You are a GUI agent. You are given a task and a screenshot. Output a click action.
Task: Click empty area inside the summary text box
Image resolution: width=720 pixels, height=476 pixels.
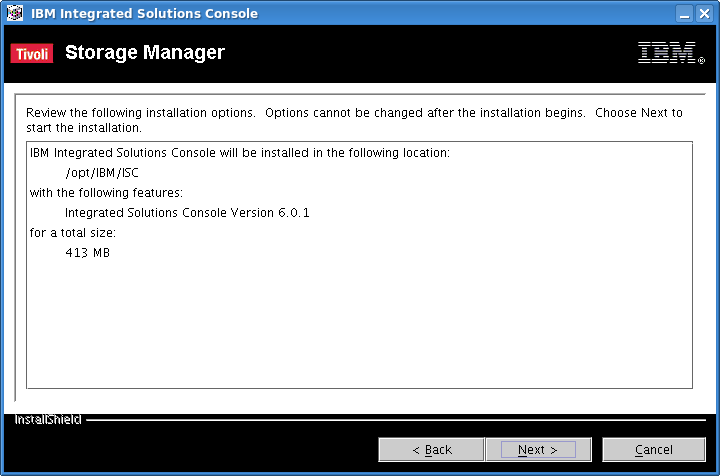click(x=359, y=321)
